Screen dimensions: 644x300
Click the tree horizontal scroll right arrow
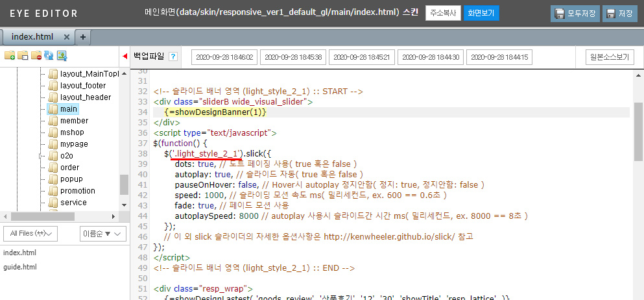[113, 216]
